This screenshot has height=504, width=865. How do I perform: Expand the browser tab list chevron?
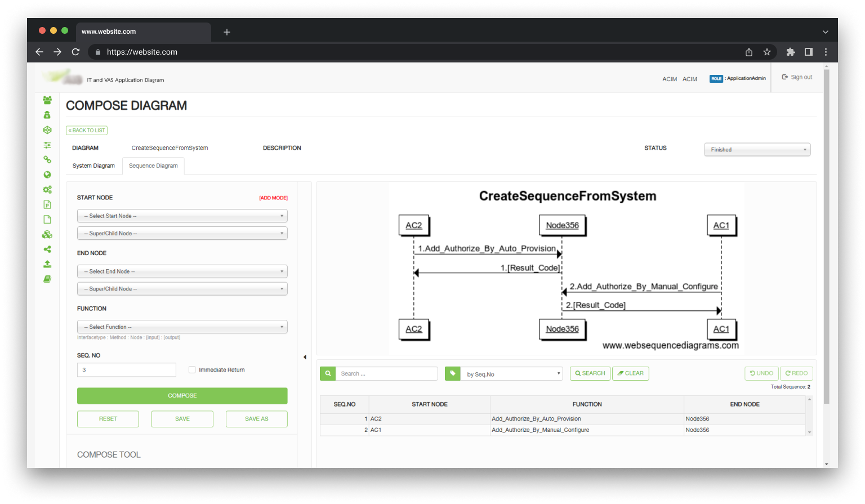825,32
